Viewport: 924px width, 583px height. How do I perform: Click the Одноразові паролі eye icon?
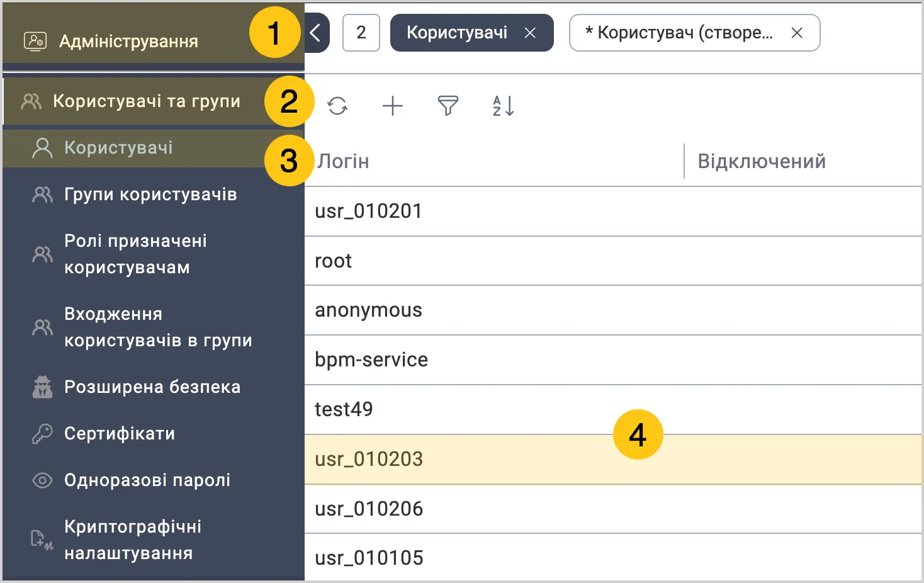pos(42,480)
